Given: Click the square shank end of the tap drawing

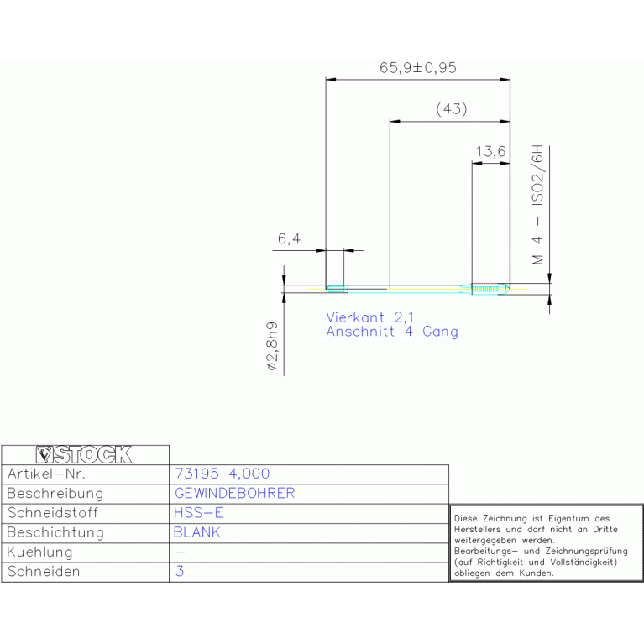Looking at the screenshot, I should coord(337,289).
